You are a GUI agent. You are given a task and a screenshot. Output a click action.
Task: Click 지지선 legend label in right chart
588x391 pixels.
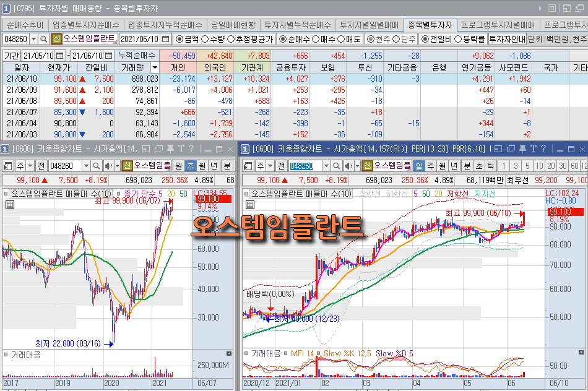point(485,194)
